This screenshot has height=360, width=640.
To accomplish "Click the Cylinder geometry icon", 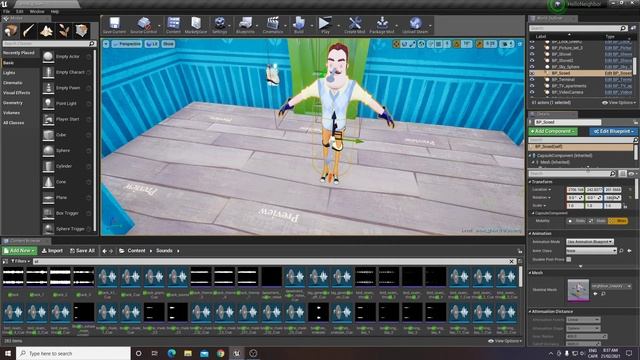I will (48, 166).
